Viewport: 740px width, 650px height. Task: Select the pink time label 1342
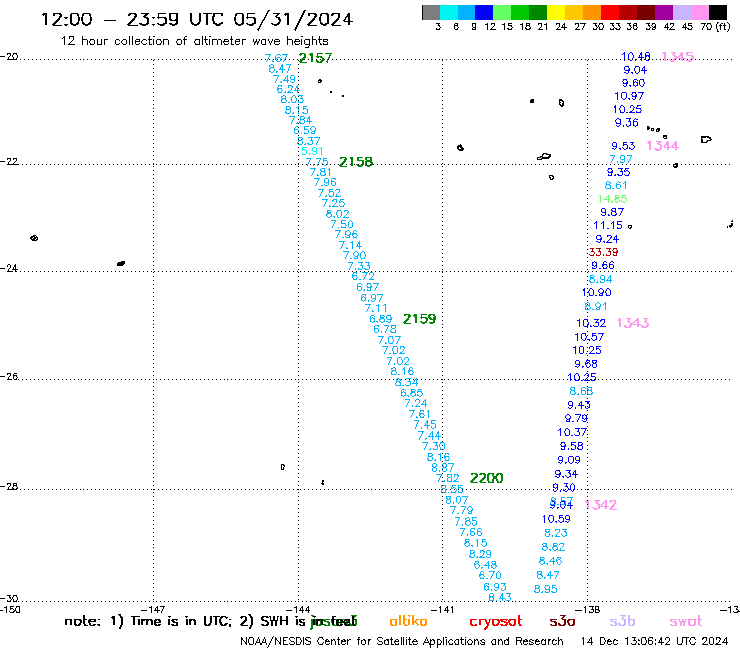click(601, 505)
